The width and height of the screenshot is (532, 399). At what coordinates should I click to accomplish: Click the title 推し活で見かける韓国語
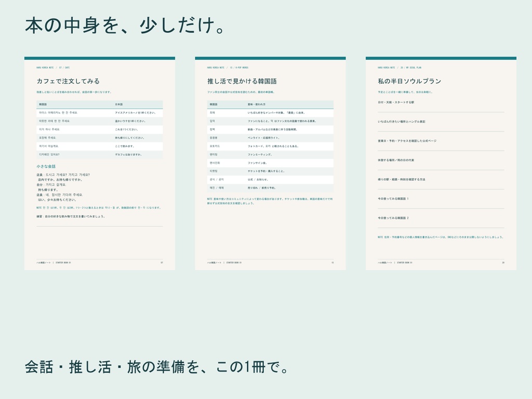242,81
